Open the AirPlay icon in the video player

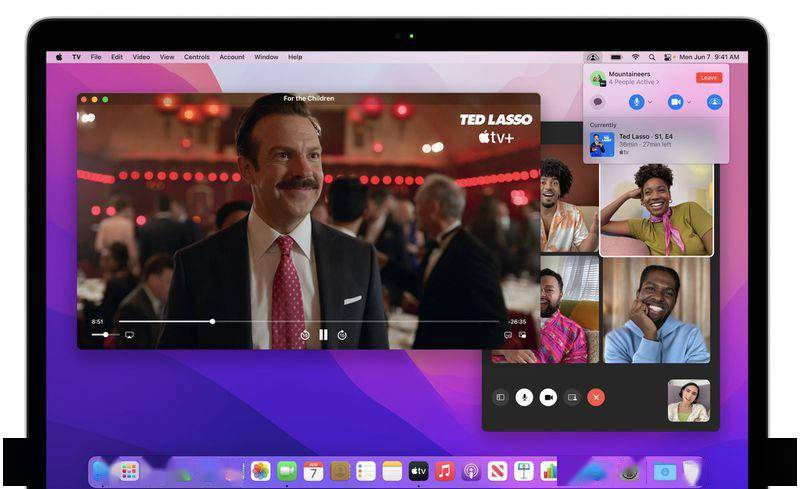pos(130,335)
